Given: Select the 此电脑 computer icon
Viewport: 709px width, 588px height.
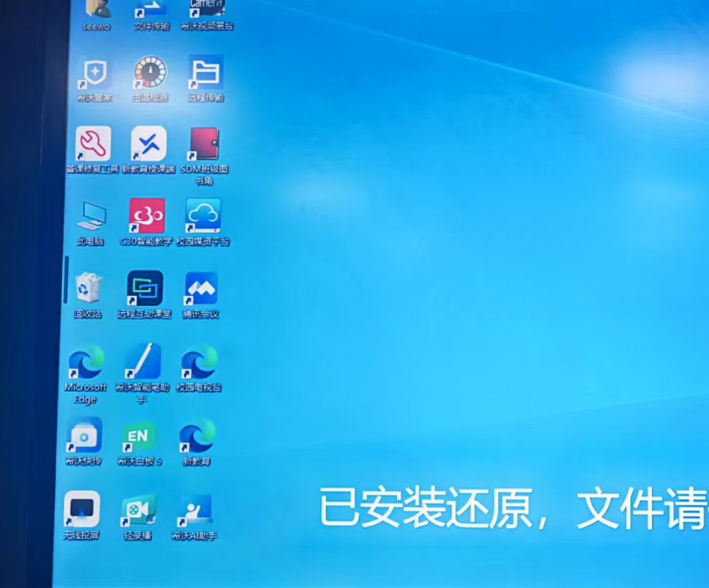Looking at the screenshot, I should (x=91, y=216).
